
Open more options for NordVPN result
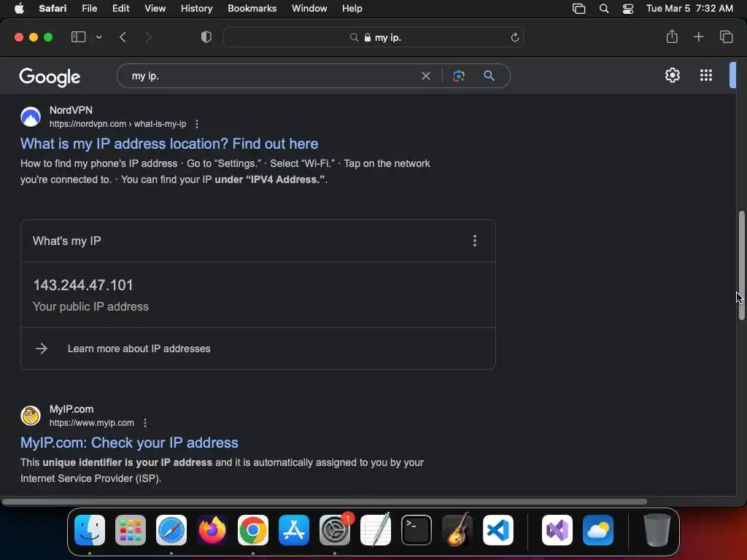(197, 124)
